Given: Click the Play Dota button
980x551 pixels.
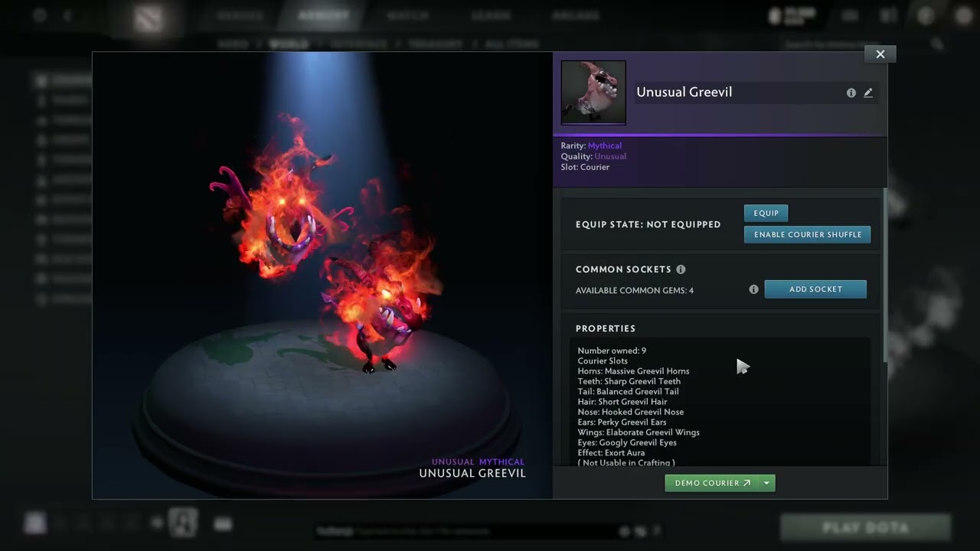Looking at the screenshot, I should point(865,527).
